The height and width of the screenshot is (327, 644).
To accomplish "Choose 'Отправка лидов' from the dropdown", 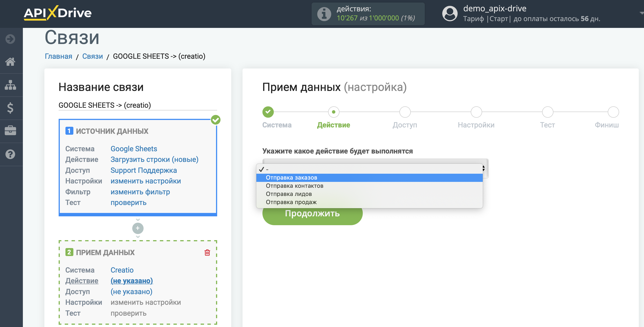I will (369, 194).
